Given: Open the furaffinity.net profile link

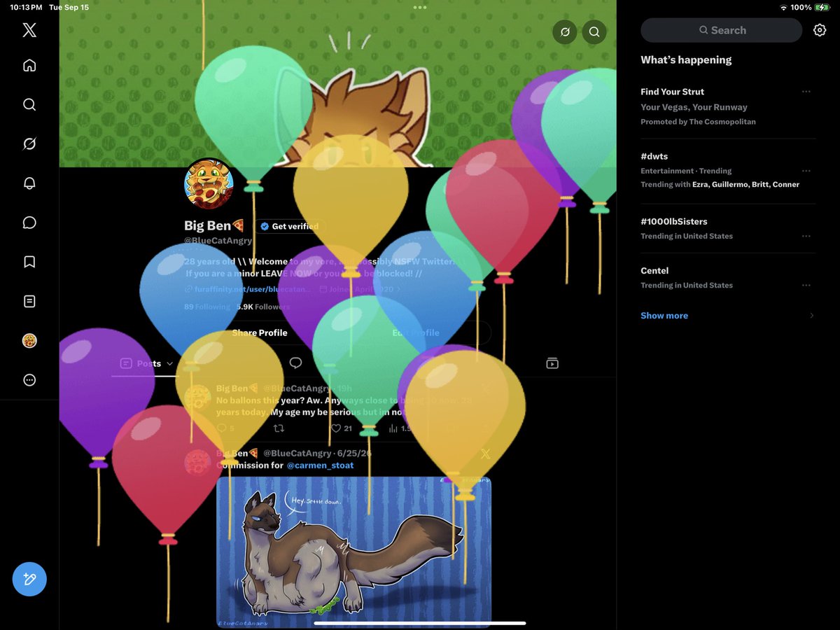Looking at the screenshot, I should (246, 289).
